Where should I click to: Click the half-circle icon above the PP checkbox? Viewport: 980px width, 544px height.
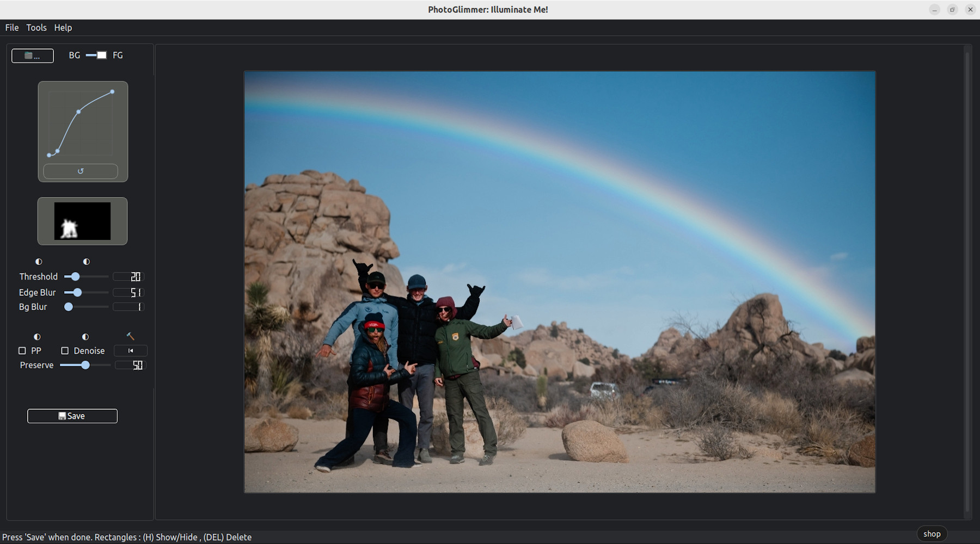coord(37,337)
